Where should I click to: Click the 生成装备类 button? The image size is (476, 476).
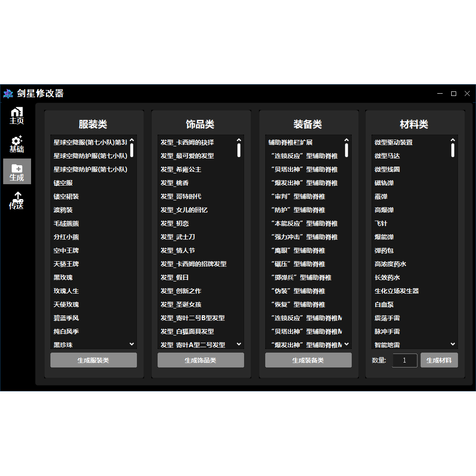tap(308, 360)
